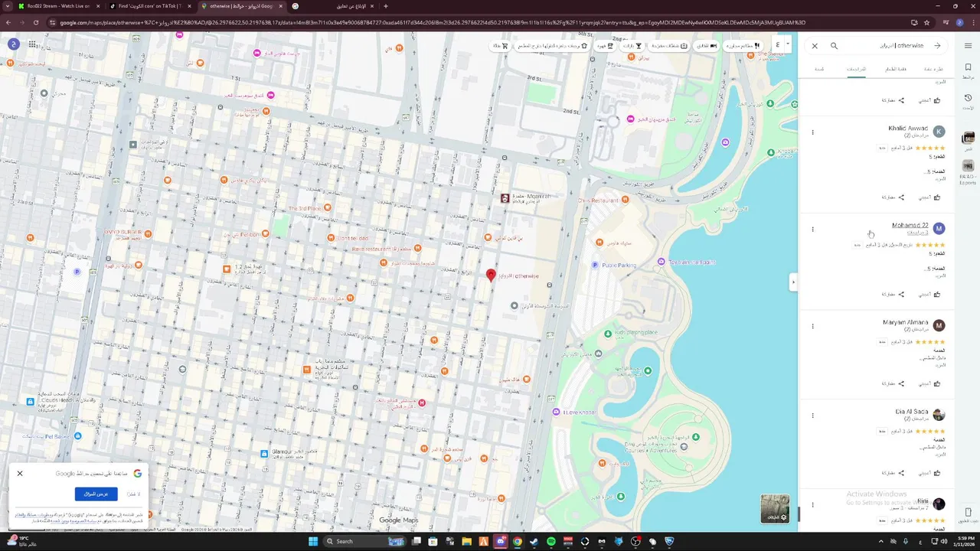
Task: Select the nearby restaurants filter chip
Action: pos(743,46)
